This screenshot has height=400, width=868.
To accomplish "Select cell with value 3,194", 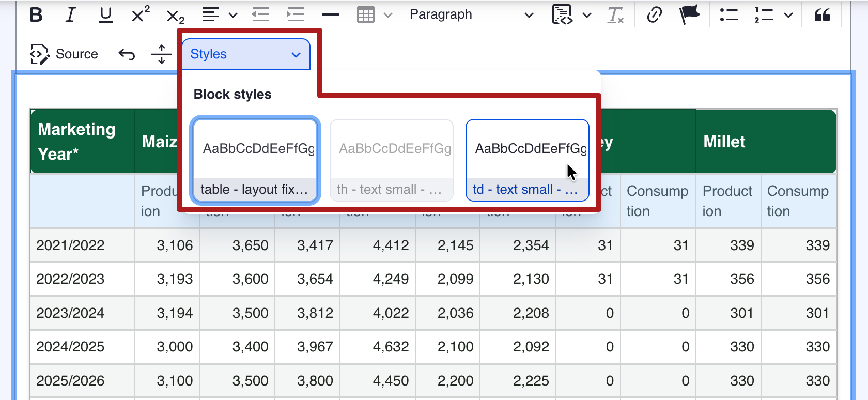I will click(167, 313).
